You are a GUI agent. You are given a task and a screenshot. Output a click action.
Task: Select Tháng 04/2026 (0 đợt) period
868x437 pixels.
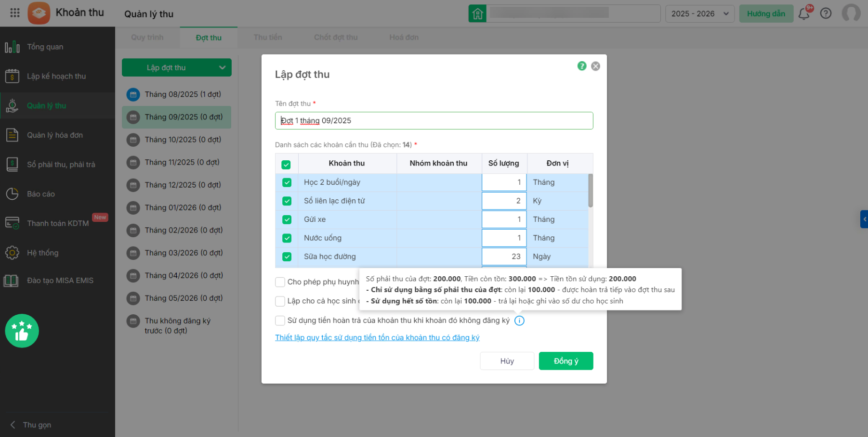coord(177,275)
